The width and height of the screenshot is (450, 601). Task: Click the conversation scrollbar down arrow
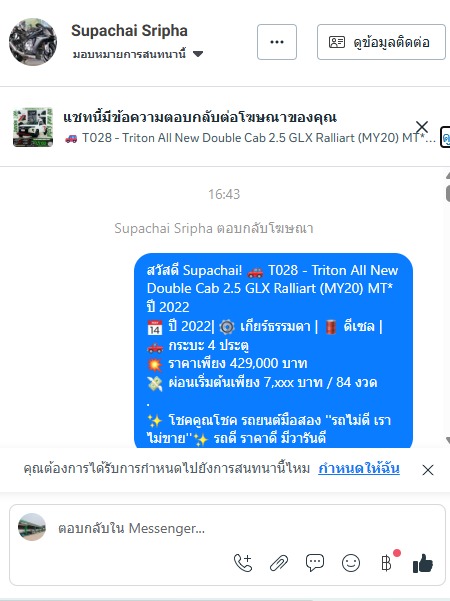pos(448,441)
